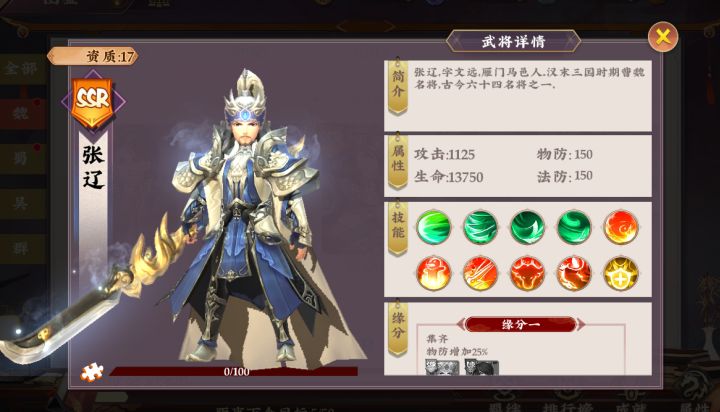This screenshot has height=412, width=720.
Task: Go to next bond with right arrow
Action: pos(581,324)
